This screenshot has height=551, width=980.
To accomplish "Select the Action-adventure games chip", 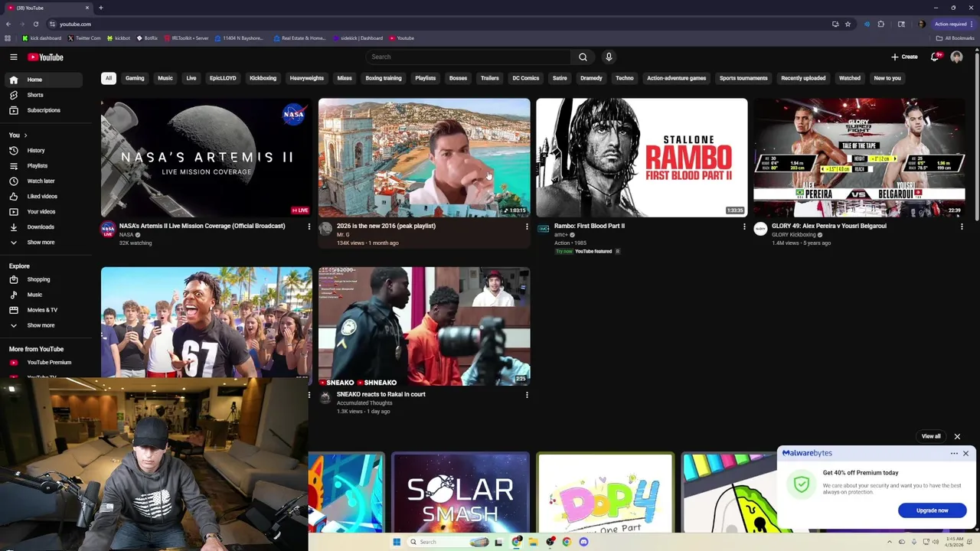I will [x=676, y=78].
